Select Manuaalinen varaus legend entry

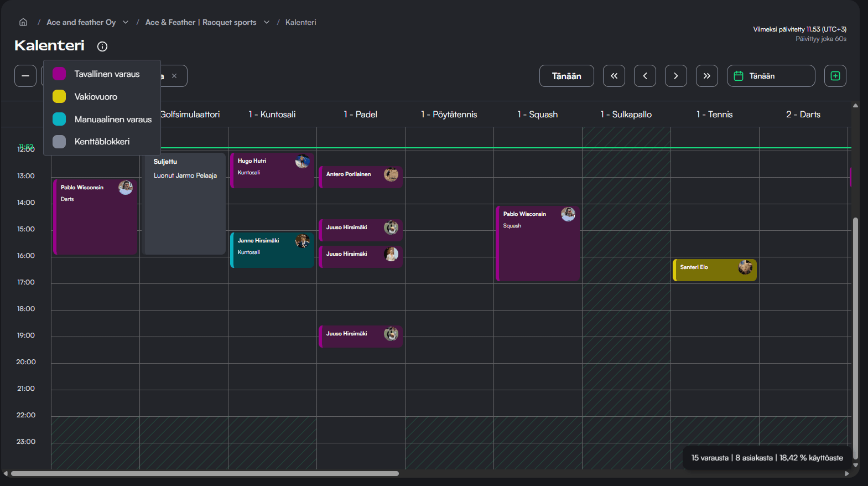click(x=113, y=120)
